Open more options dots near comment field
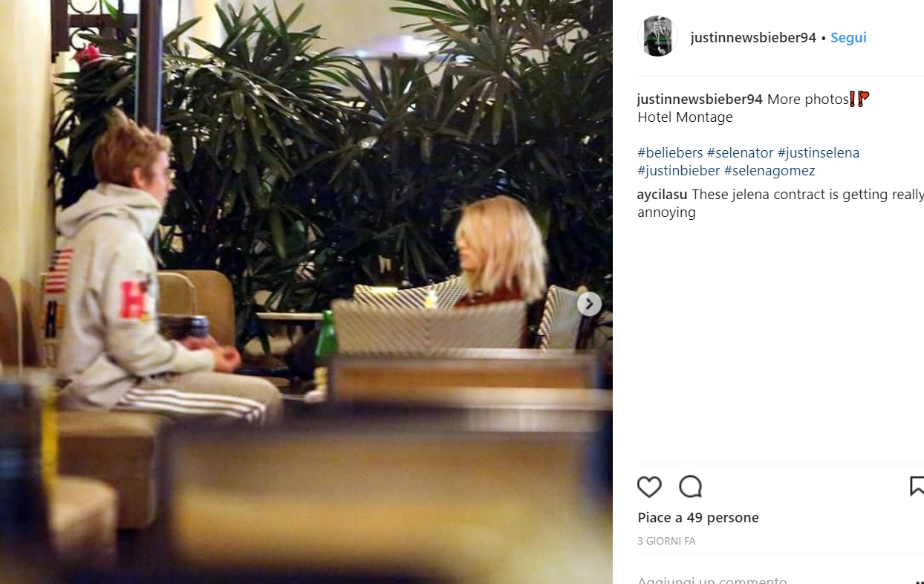The width and height of the screenshot is (924, 584). pyautogui.click(x=920, y=581)
